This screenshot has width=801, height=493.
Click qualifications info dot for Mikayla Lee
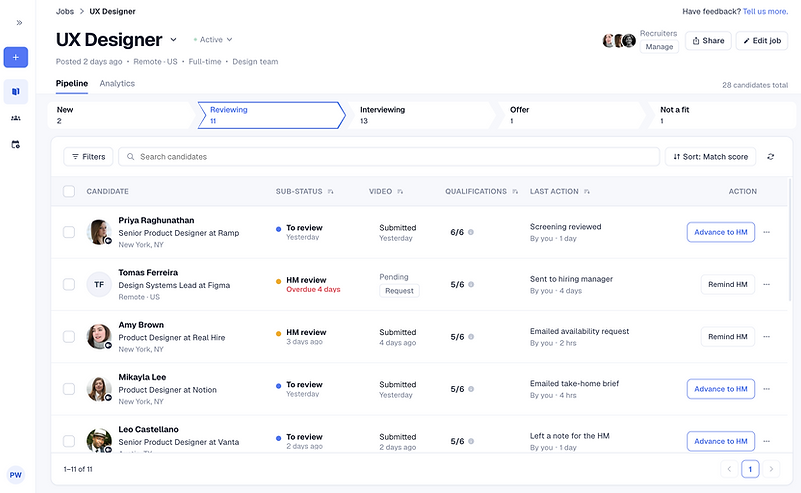click(x=471, y=389)
